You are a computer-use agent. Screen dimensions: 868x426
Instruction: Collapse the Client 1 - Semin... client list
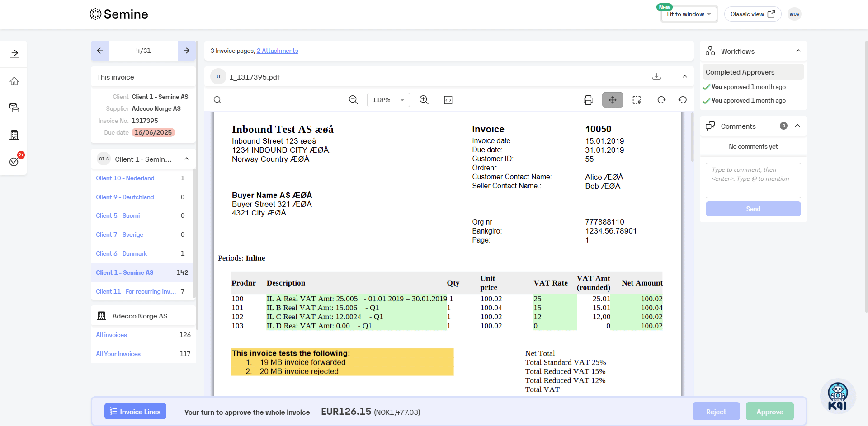click(187, 159)
